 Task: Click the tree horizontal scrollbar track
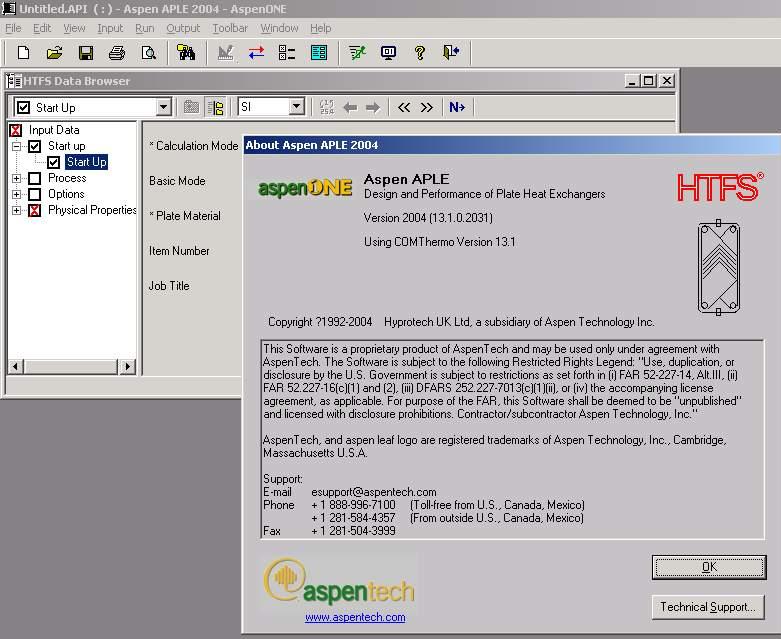point(71,367)
